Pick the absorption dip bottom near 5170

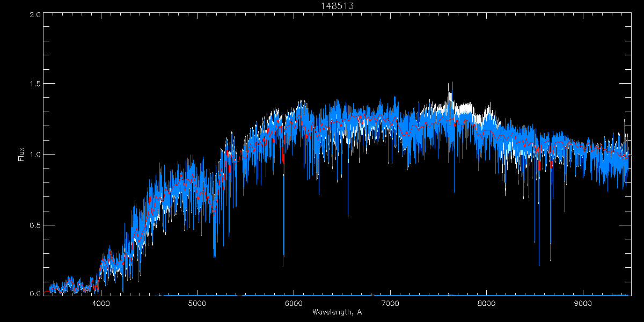coord(215,257)
